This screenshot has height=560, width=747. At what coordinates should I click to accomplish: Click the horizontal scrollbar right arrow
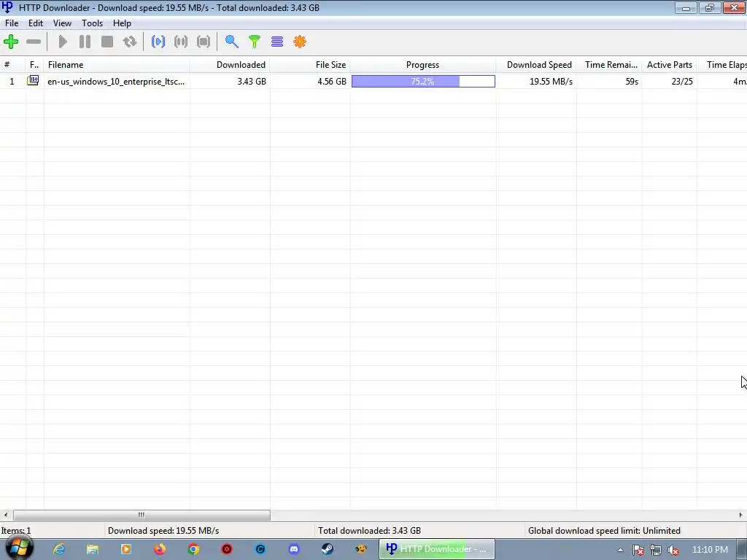coord(741,515)
